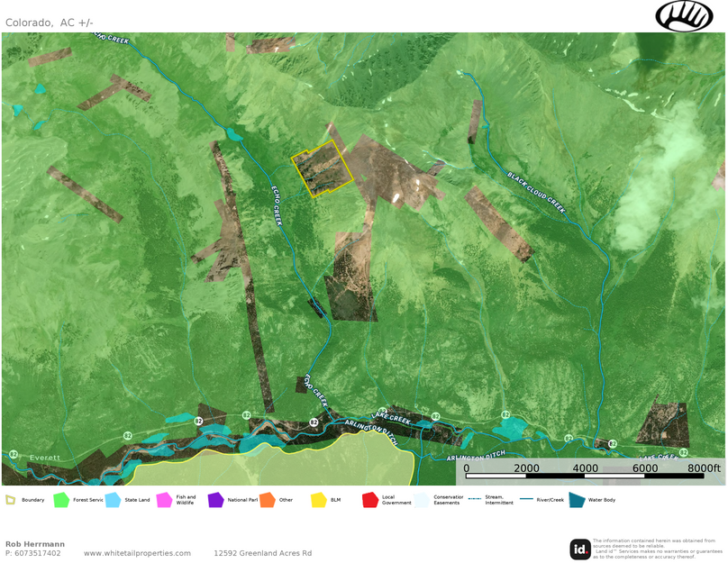
Task: Open www.whitetailproperties.com website link
Action: (136, 553)
